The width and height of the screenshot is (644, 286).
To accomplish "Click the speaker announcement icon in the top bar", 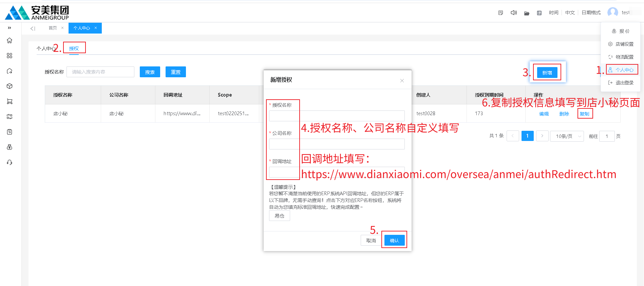I will pyautogui.click(x=514, y=13).
